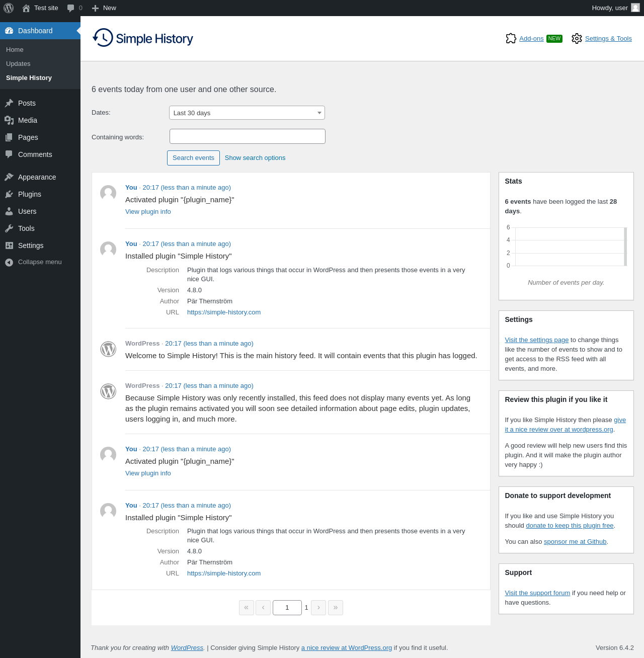
Task: Open the Settings menu in sidebar
Action: click(x=40, y=245)
